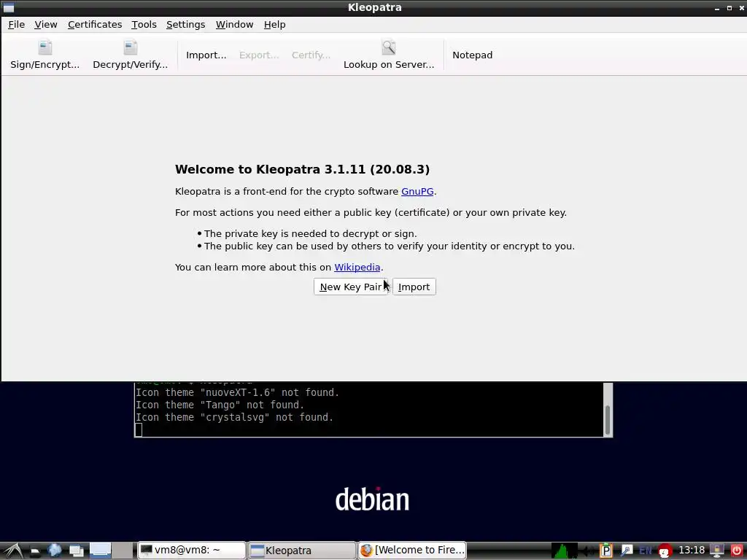Click the EN keyboard layout indicator

[x=646, y=551]
